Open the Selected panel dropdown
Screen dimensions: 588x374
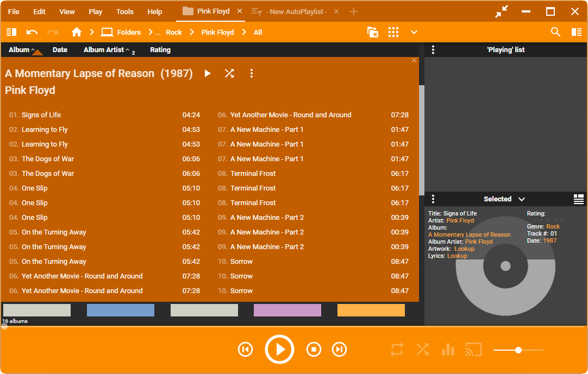pos(522,199)
